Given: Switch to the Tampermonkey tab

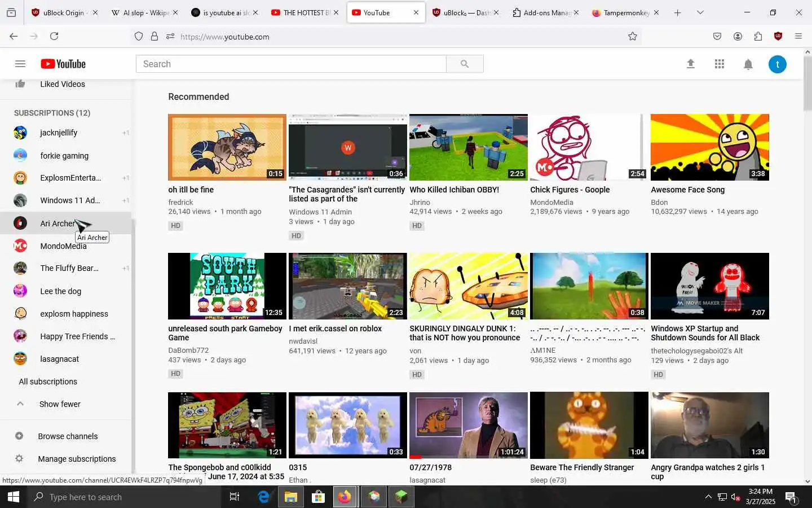Looking at the screenshot, I should [x=625, y=12].
